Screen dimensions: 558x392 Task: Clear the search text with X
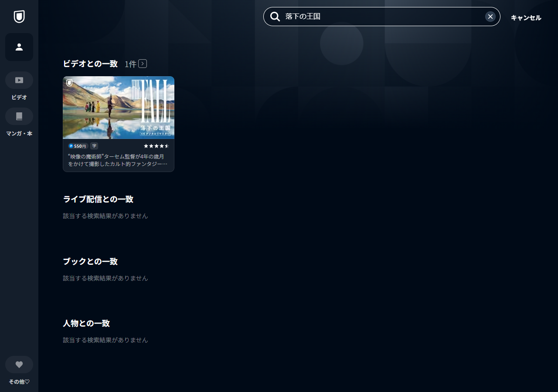pyautogui.click(x=490, y=17)
